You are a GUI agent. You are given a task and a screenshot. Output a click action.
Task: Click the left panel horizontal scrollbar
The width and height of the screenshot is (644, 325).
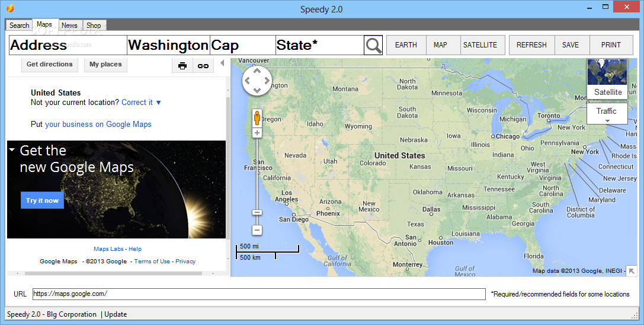coord(113,273)
